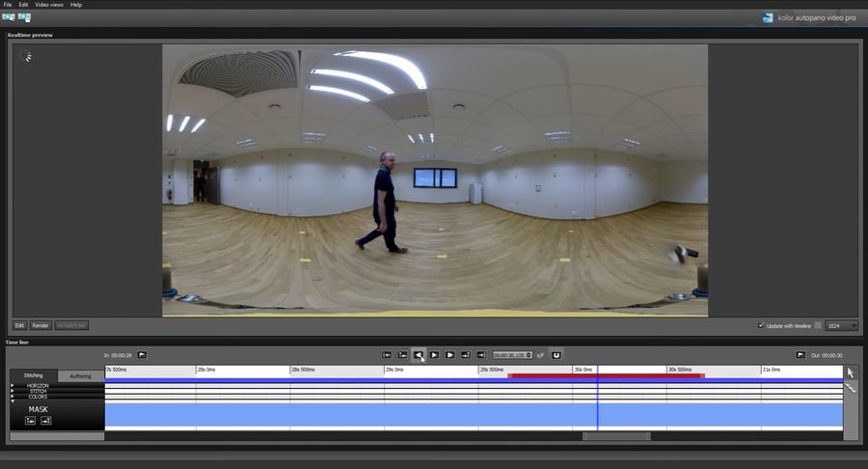Image resolution: width=868 pixels, height=469 pixels.
Task: Click the In point flag icon
Action: coord(143,355)
